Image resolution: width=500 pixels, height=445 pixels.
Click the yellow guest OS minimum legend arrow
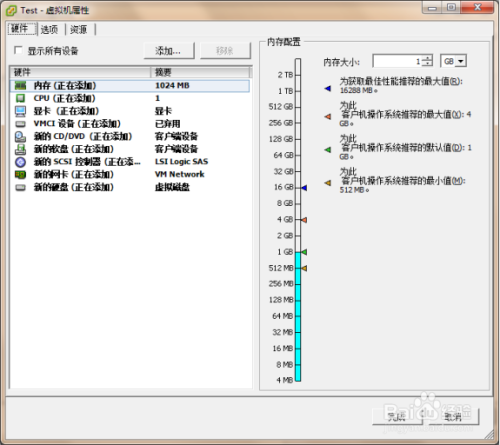[328, 183]
